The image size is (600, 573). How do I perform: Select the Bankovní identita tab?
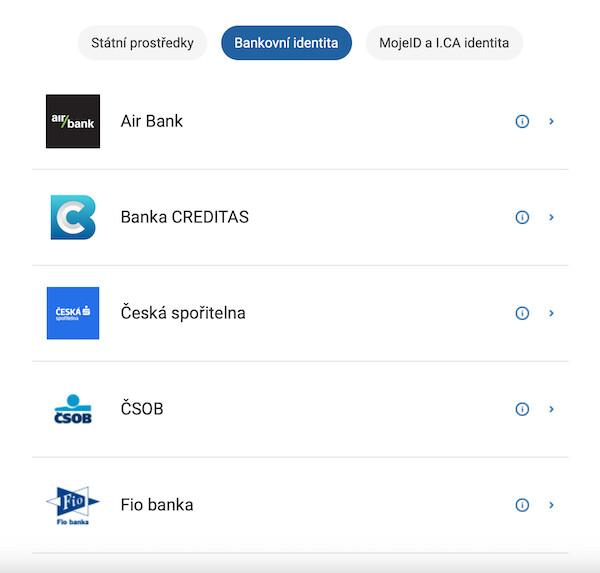pos(286,43)
